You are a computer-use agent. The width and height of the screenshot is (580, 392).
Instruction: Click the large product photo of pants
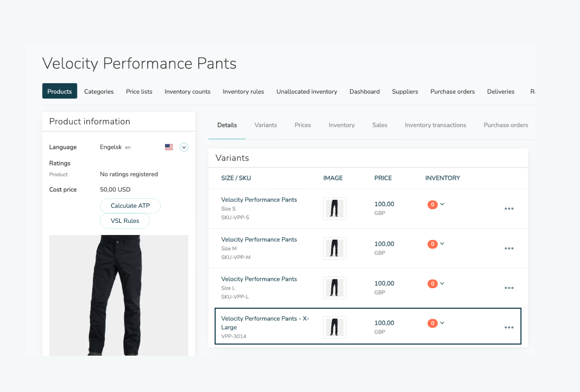pos(119,295)
